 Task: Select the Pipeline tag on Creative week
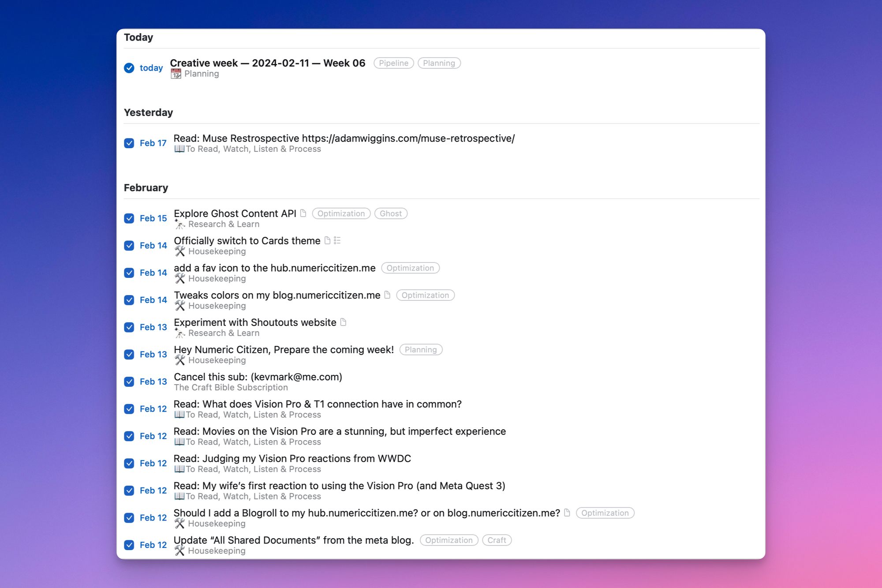393,63
